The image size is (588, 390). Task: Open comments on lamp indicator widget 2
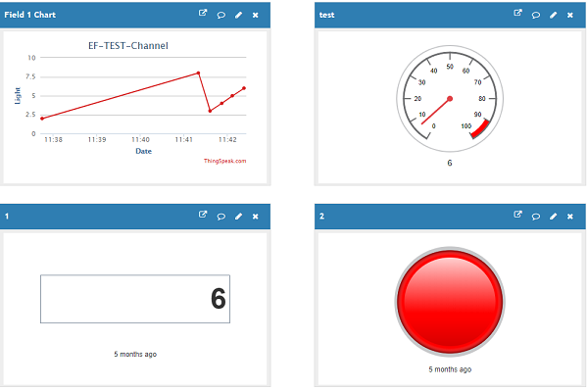click(x=536, y=217)
